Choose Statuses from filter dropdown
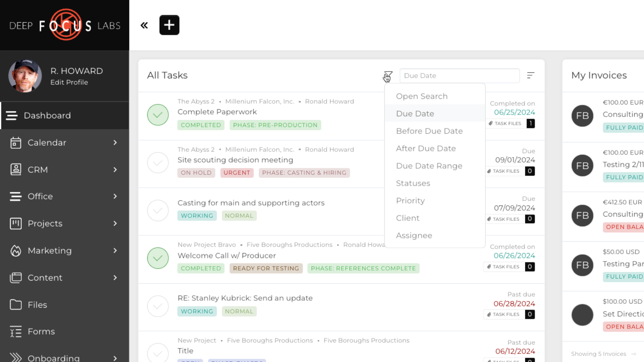 [413, 183]
